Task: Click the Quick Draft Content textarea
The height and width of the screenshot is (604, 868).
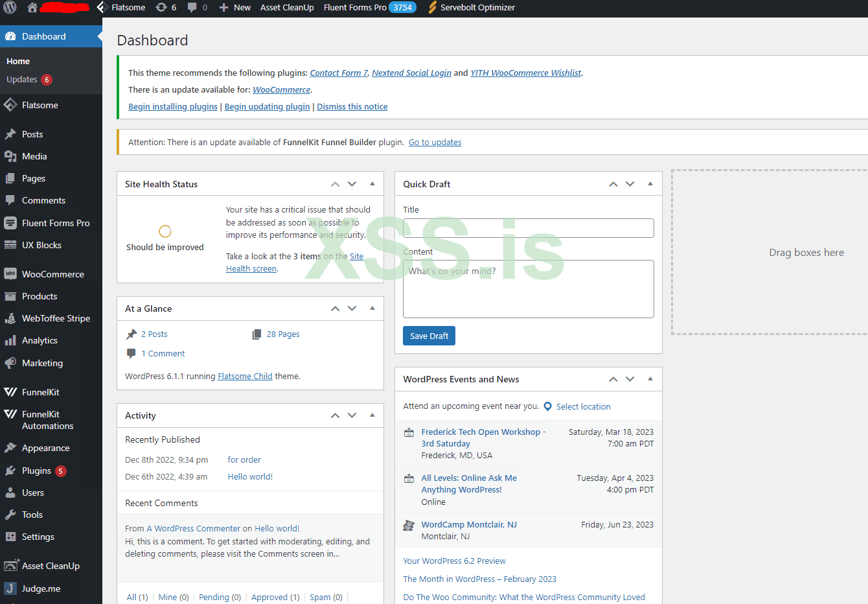Action: 529,289
